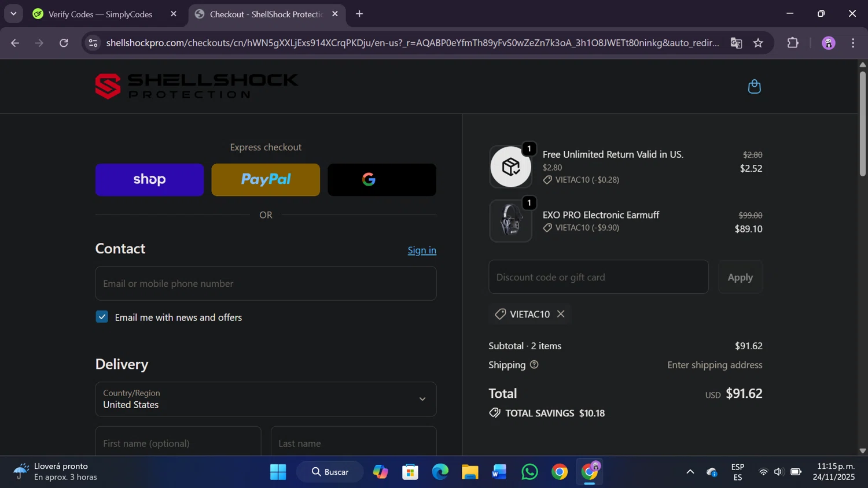Open the weather widget Lloverá pronto
The height and width of the screenshot is (488, 868).
pyautogui.click(x=56, y=472)
